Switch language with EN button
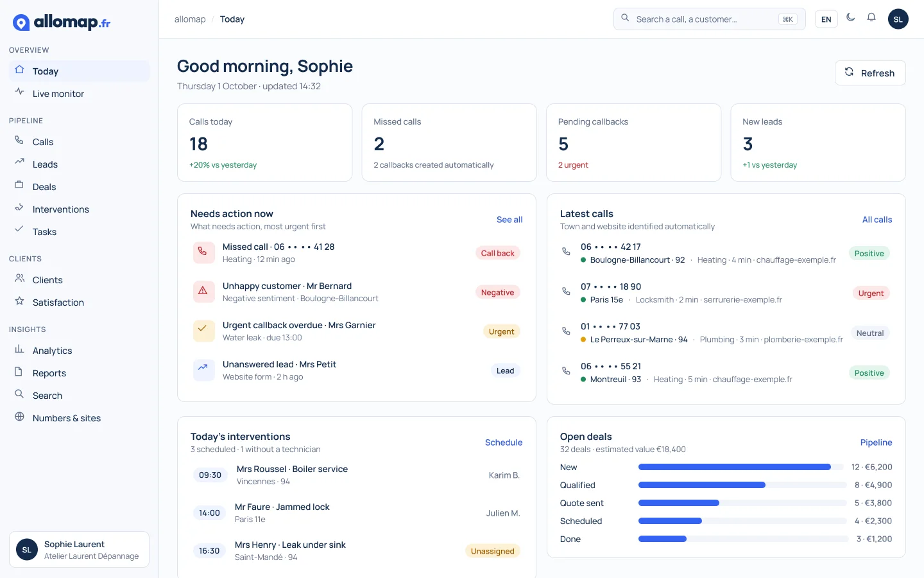Image resolution: width=924 pixels, height=578 pixels. [826, 19]
